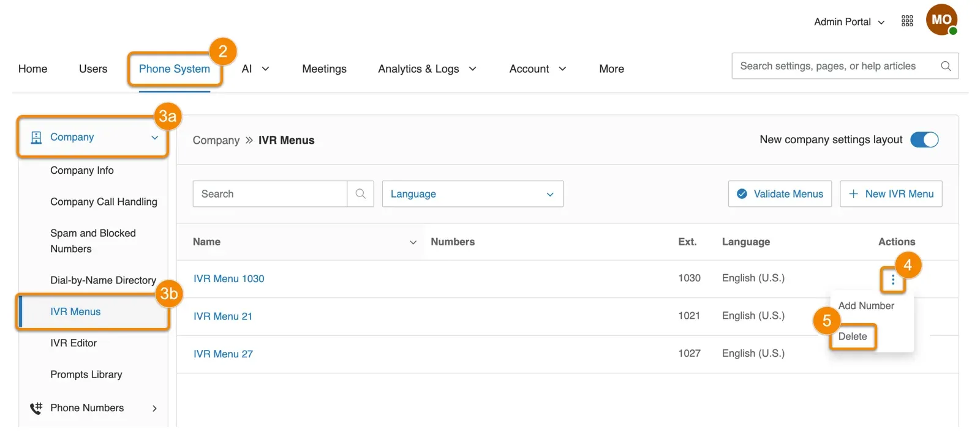The width and height of the screenshot is (980, 432).
Task: Select the Phone System tab
Action: click(175, 69)
